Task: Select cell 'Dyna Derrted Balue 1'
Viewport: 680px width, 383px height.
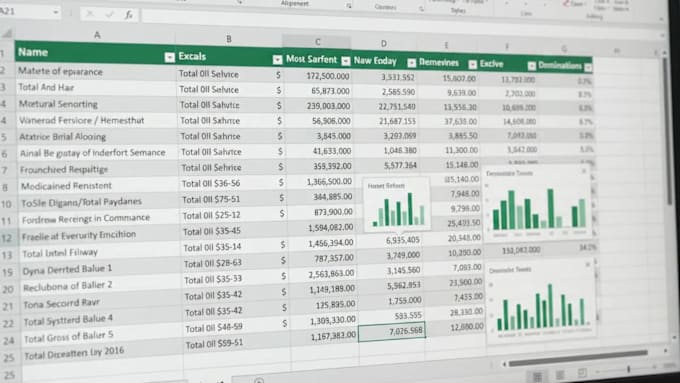Action: [x=67, y=270]
